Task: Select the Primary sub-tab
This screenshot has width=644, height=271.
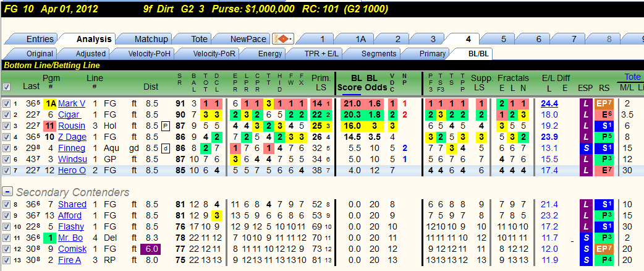Action: [x=433, y=53]
